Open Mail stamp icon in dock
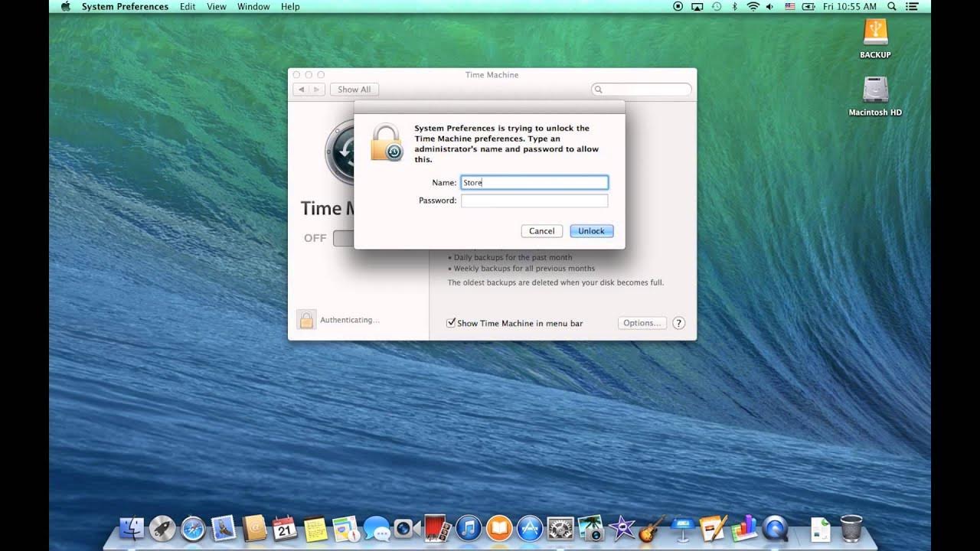Screen dimensions: 980x551 tap(224, 528)
